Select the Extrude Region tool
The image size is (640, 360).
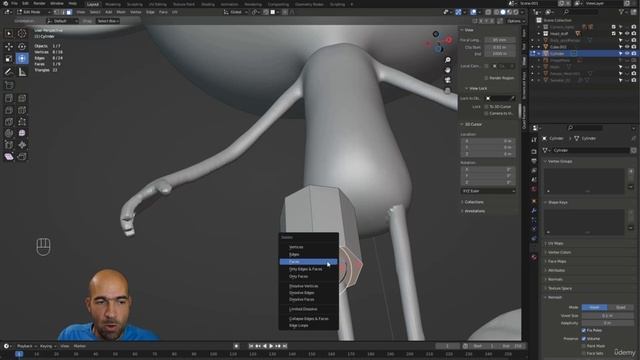coord(9,98)
